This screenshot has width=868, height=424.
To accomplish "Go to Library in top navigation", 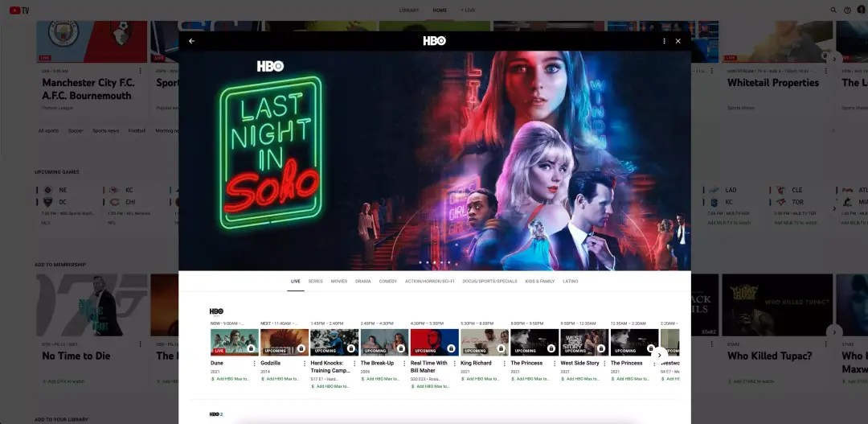I will pos(409,10).
